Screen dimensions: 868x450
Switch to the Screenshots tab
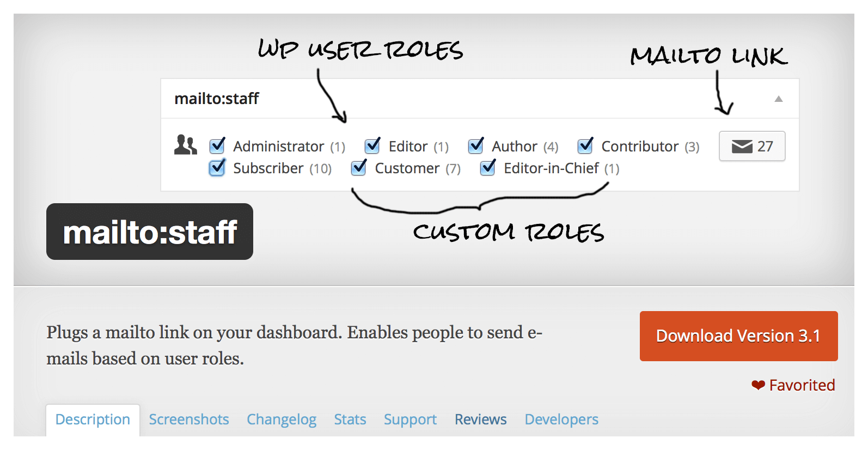(x=189, y=419)
